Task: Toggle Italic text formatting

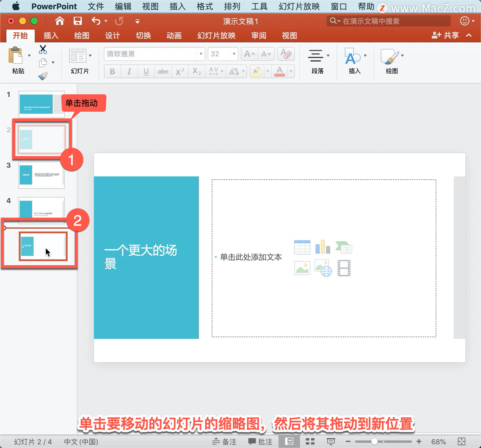Action: click(129, 71)
